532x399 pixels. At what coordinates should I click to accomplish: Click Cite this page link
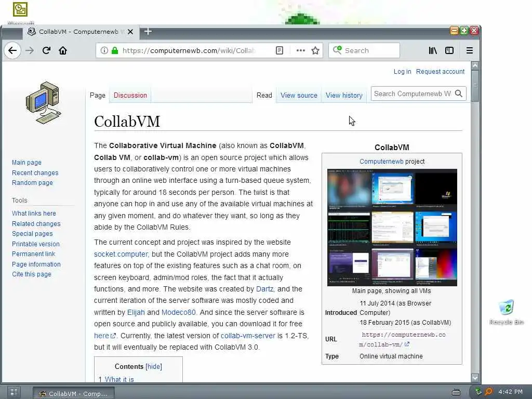[x=32, y=274]
